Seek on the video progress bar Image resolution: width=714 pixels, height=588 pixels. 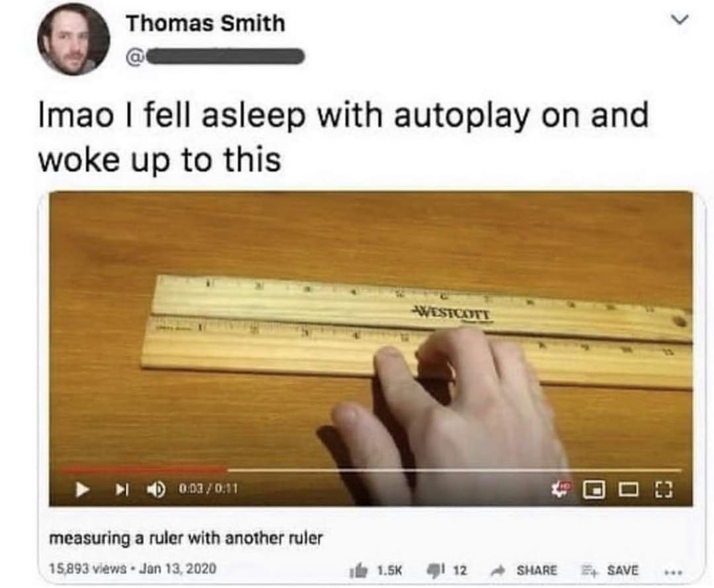[371, 470]
